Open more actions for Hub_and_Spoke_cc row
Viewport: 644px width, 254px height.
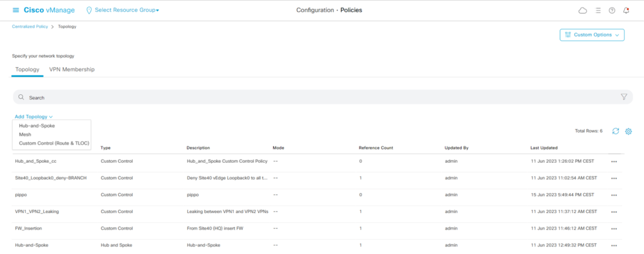tap(614, 162)
